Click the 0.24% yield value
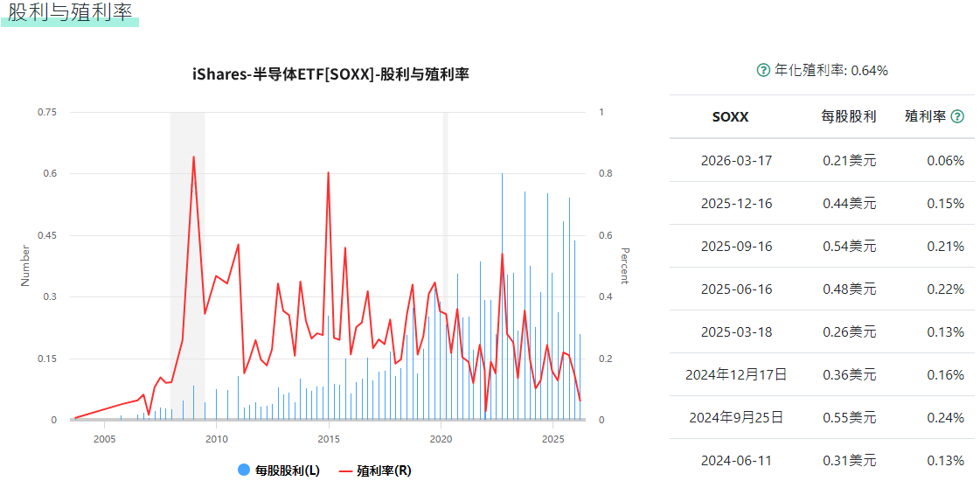 946,418
